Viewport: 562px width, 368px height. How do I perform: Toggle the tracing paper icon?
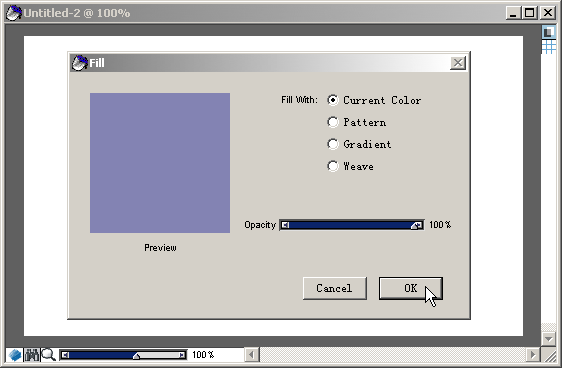[548, 32]
